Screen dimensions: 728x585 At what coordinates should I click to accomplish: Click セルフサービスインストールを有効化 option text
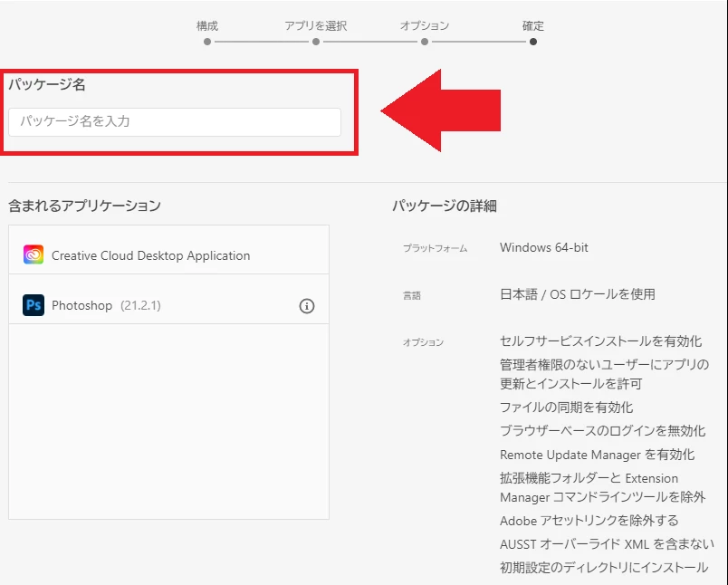[x=601, y=341]
